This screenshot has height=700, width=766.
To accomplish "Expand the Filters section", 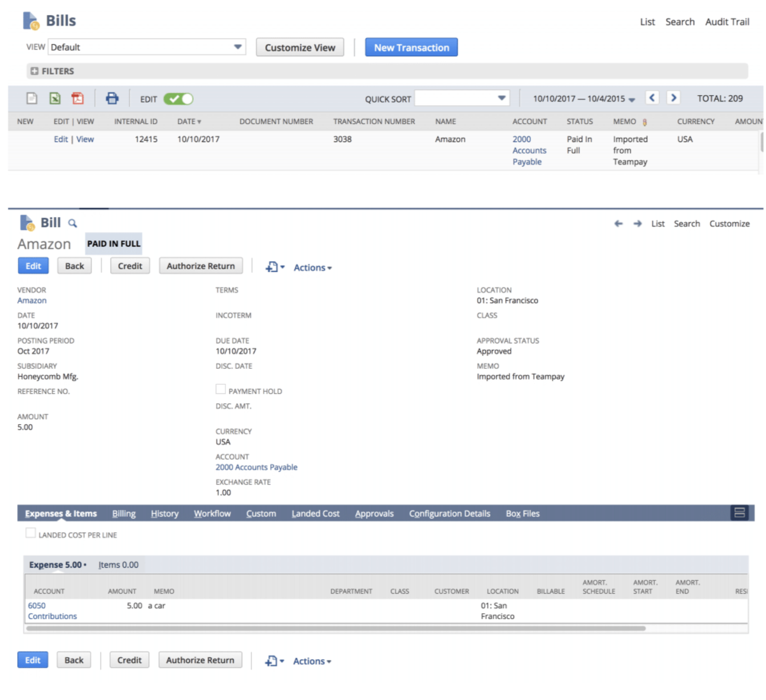I will [52, 71].
